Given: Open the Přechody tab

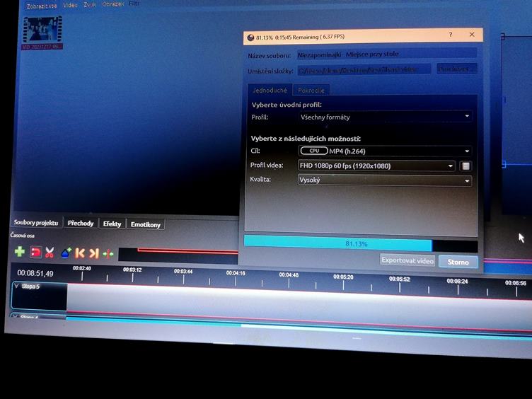Looking at the screenshot, I should click(x=81, y=224).
